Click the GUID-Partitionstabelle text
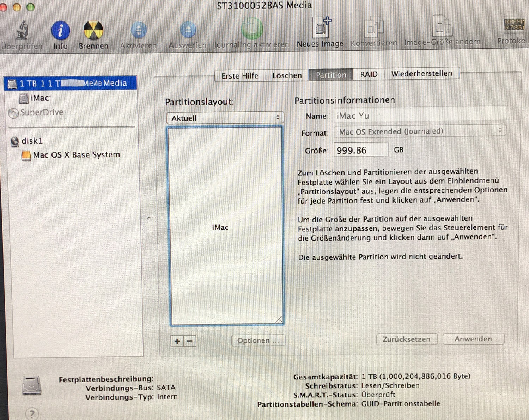 coord(401,403)
